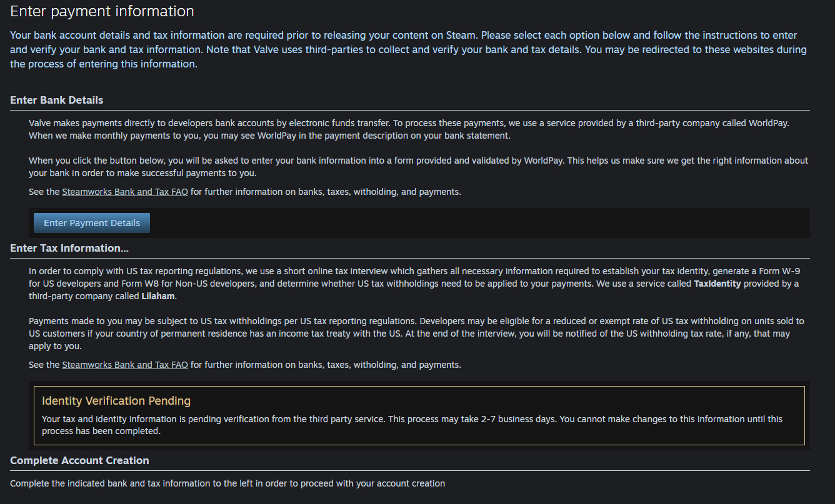Image resolution: width=835 pixels, height=504 pixels.
Task: Click the Enter Payment Details button
Action: coord(92,223)
